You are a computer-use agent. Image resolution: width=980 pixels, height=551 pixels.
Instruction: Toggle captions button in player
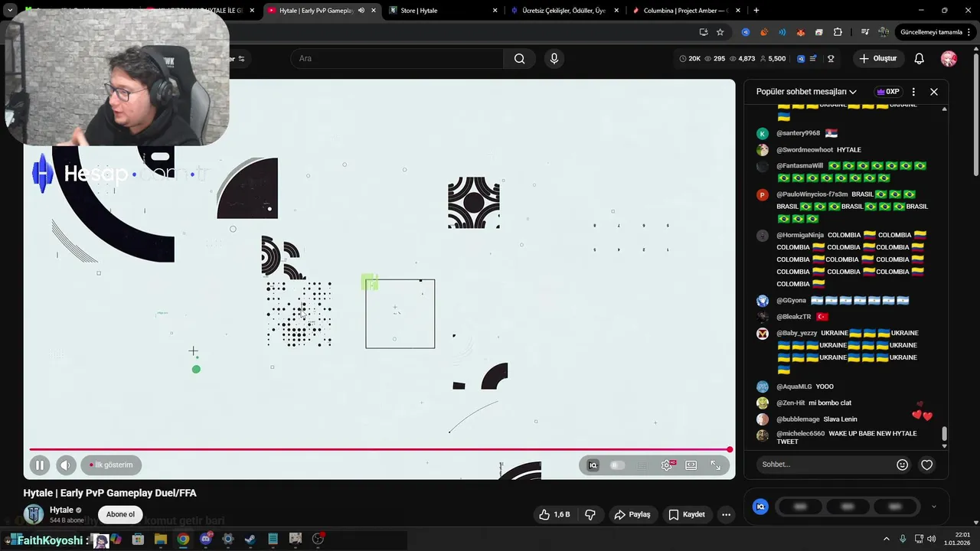pos(642,465)
